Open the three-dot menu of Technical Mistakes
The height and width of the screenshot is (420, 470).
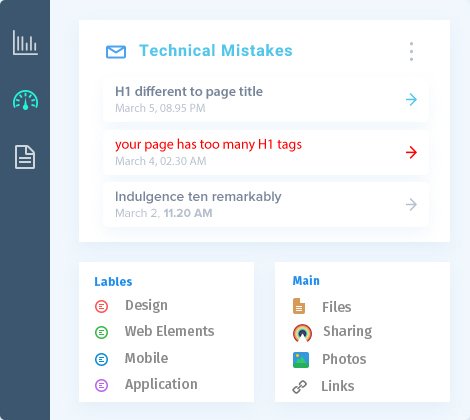click(412, 52)
